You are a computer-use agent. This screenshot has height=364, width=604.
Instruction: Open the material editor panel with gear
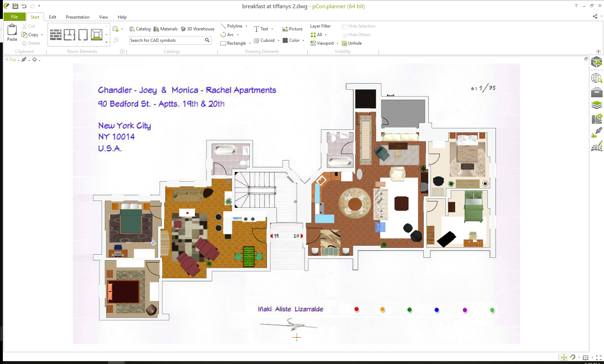pyautogui.click(x=596, y=119)
